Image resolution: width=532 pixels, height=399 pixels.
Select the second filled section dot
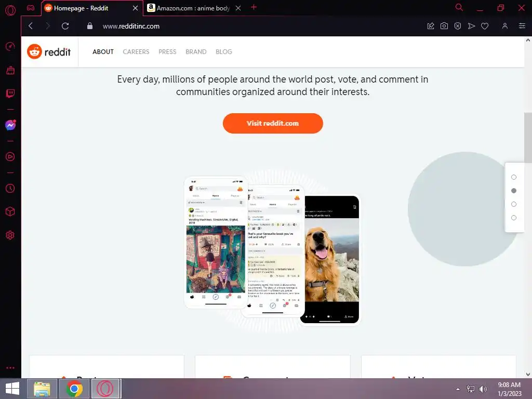(514, 191)
